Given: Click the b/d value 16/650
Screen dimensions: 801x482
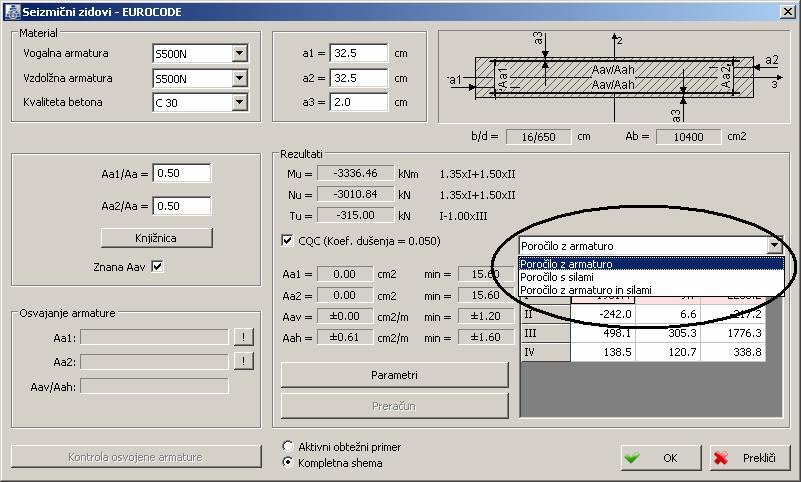Looking at the screenshot, I should [538, 137].
